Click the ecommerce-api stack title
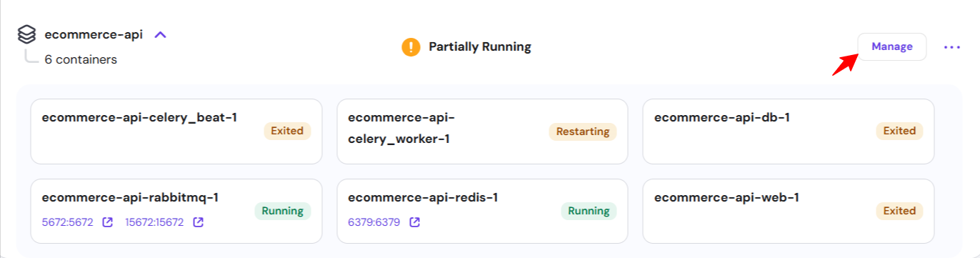 point(94,34)
